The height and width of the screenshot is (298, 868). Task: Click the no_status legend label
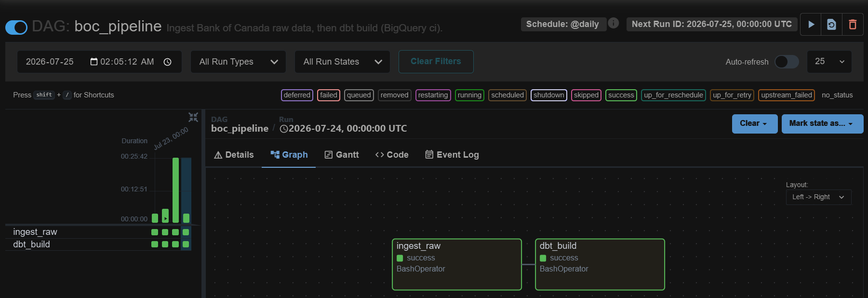(x=837, y=95)
